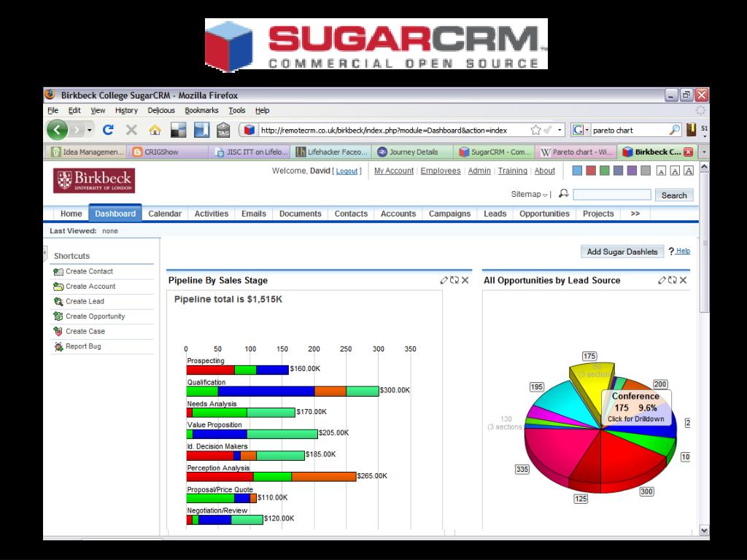Viewport: 747px width, 560px height.
Task: Open the Calendar module tab
Action: tap(165, 214)
